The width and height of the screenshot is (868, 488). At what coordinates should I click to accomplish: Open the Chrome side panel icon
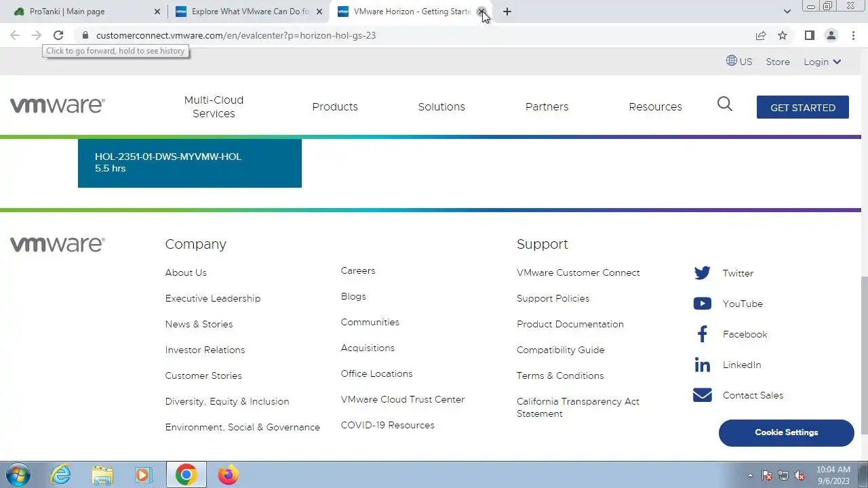point(809,35)
